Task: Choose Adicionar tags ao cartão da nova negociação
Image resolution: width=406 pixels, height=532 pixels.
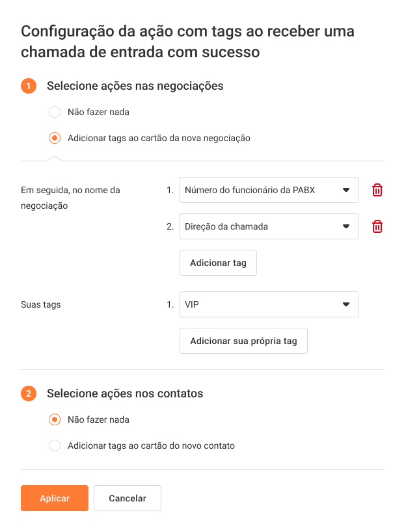Action: 55,138
